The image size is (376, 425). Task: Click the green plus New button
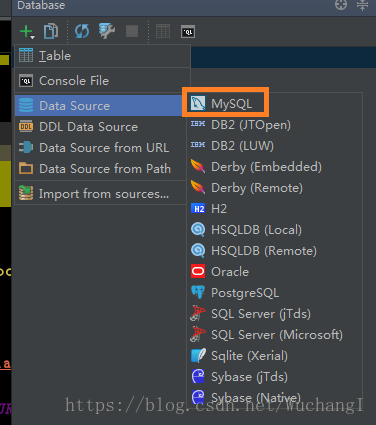pos(25,32)
